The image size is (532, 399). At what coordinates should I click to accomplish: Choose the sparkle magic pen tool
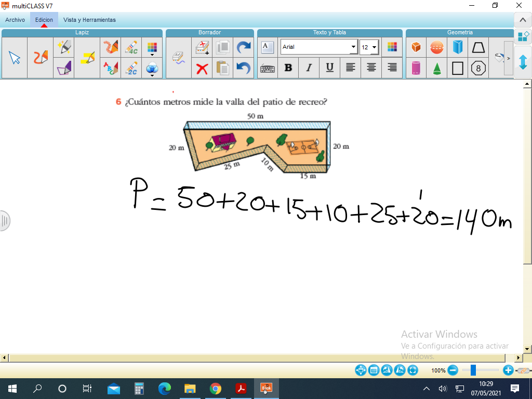(64, 47)
